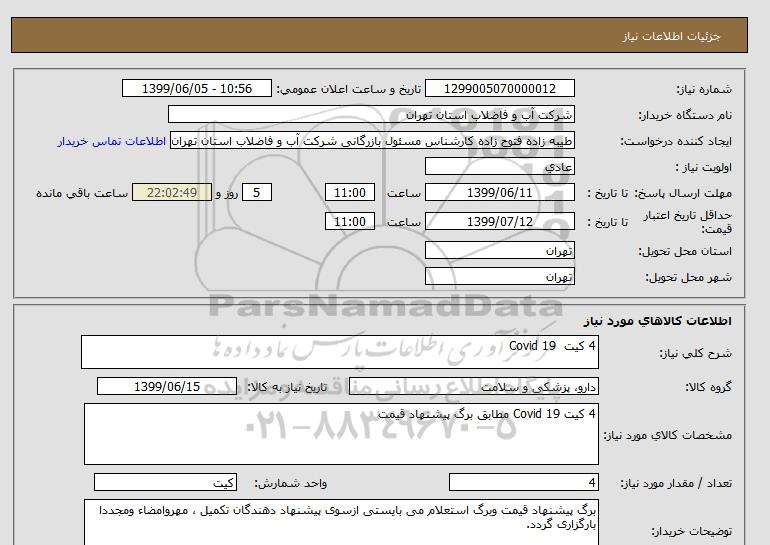
Task: Click the reply deadline date 1399/06/11
Action: [x=499, y=192]
